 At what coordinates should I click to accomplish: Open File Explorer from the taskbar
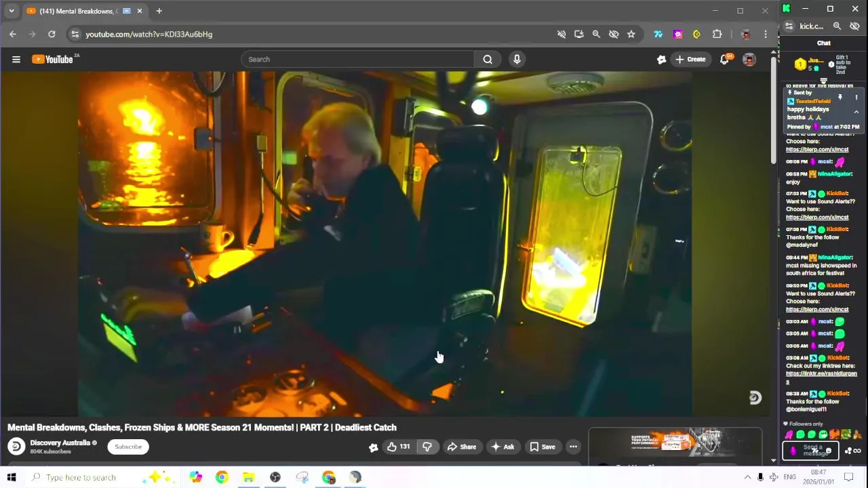click(x=248, y=477)
